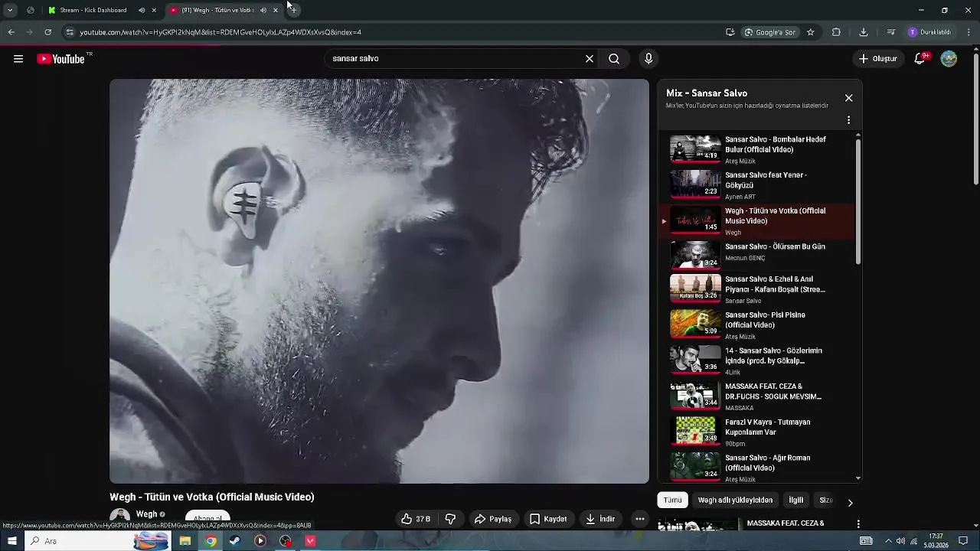Start voice search with the microphone icon

point(648,59)
